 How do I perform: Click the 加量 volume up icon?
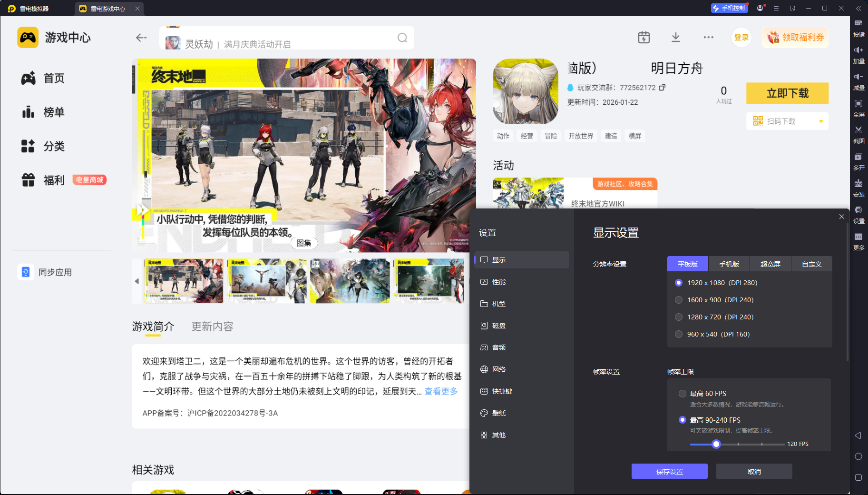click(x=858, y=50)
